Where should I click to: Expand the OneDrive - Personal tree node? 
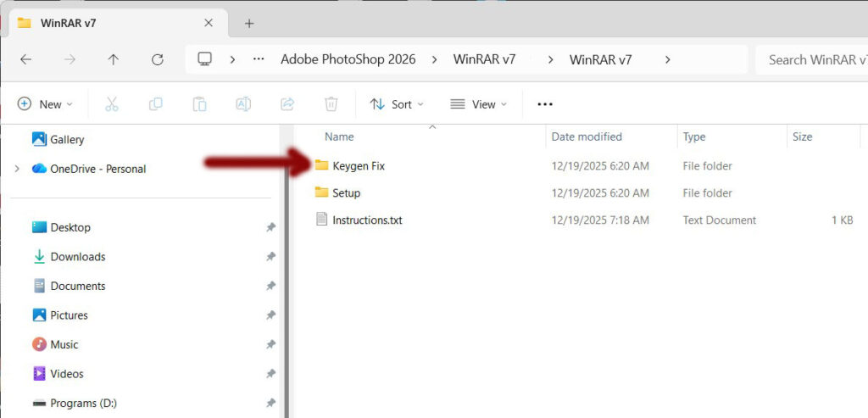(x=17, y=169)
